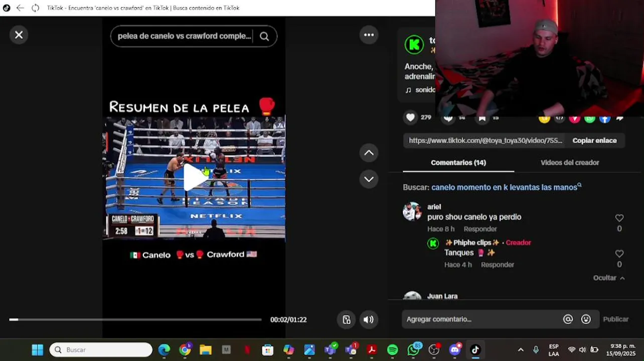Open the Phiphe clips creator username
Viewport: 644px width, 361px height.
pyautogui.click(x=472, y=242)
